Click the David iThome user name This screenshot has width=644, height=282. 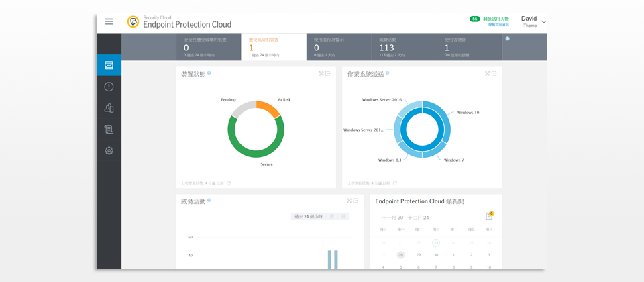(529, 21)
